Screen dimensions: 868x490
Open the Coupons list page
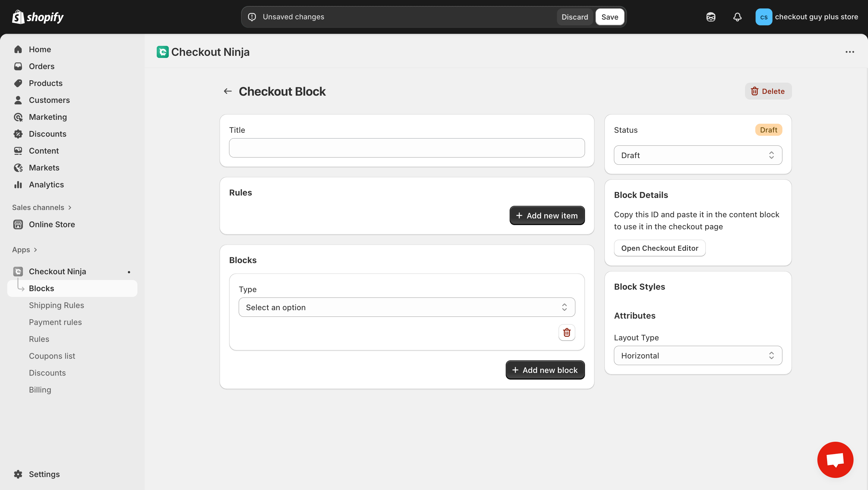pos(52,356)
